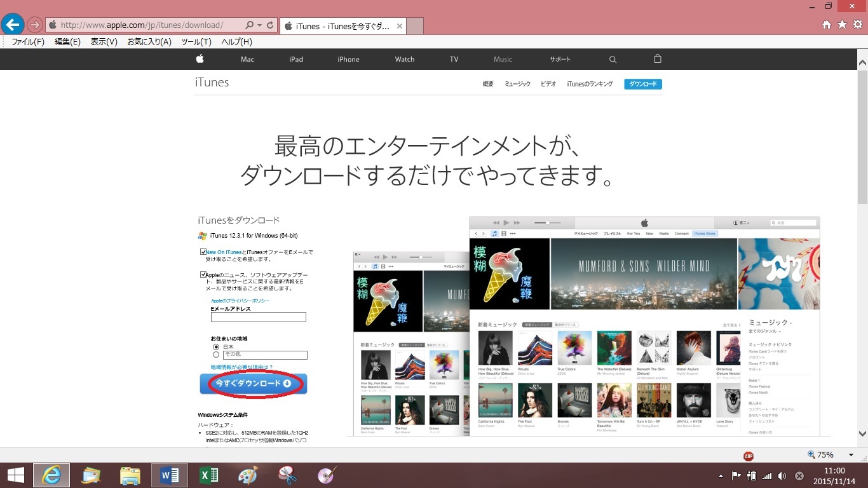
Task: Open the 概要 iTunes section
Action: [x=488, y=84]
